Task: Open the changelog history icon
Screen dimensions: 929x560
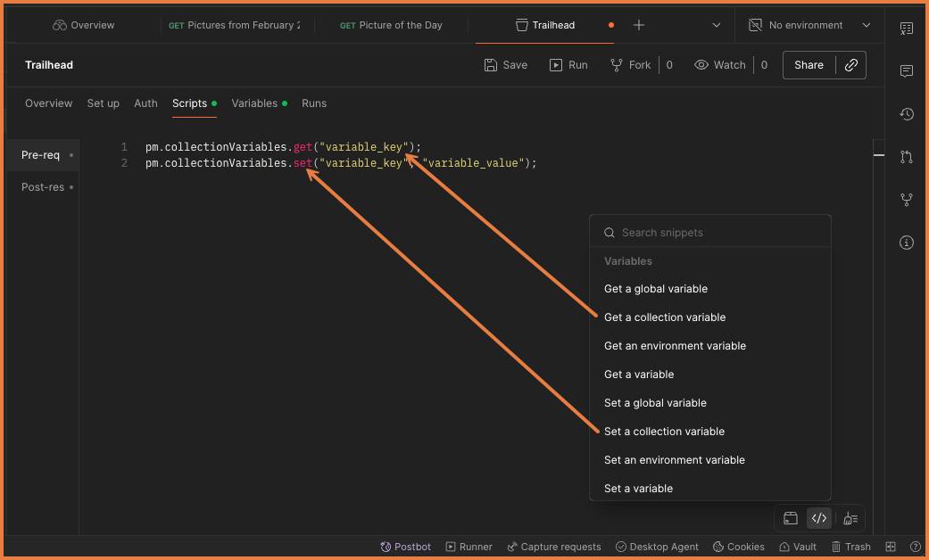Action: click(906, 113)
